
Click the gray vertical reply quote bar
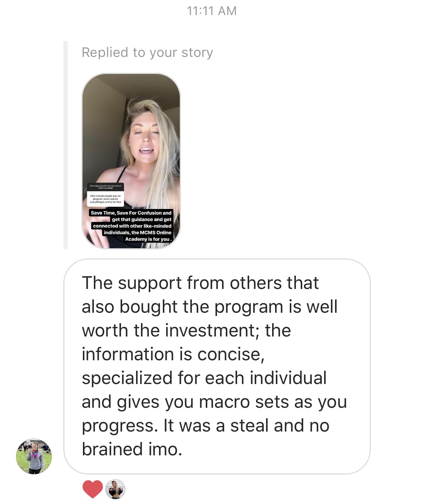tap(66, 145)
